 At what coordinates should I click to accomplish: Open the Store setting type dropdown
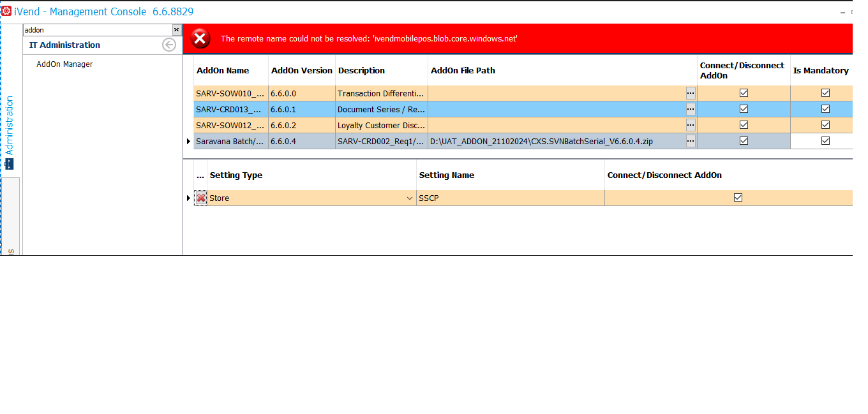410,198
